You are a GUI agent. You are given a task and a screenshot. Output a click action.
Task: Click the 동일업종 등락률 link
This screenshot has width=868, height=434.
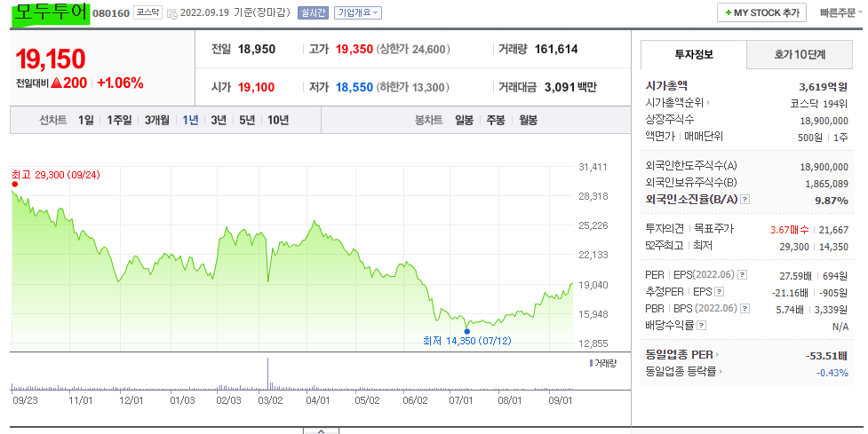[681, 372]
